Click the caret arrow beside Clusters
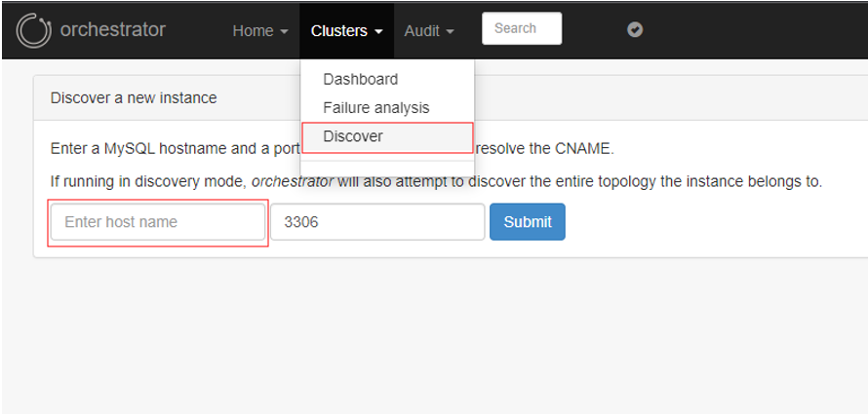This screenshot has height=414, width=868. point(378,32)
